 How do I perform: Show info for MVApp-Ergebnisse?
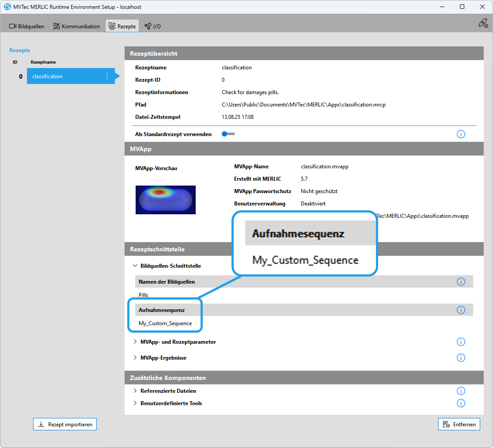coord(461,358)
